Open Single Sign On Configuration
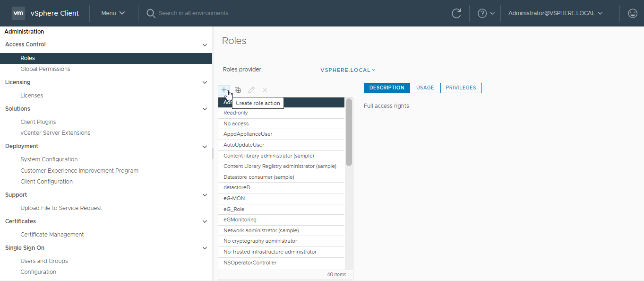The width and height of the screenshot is (644, 281). coord(38,272)
